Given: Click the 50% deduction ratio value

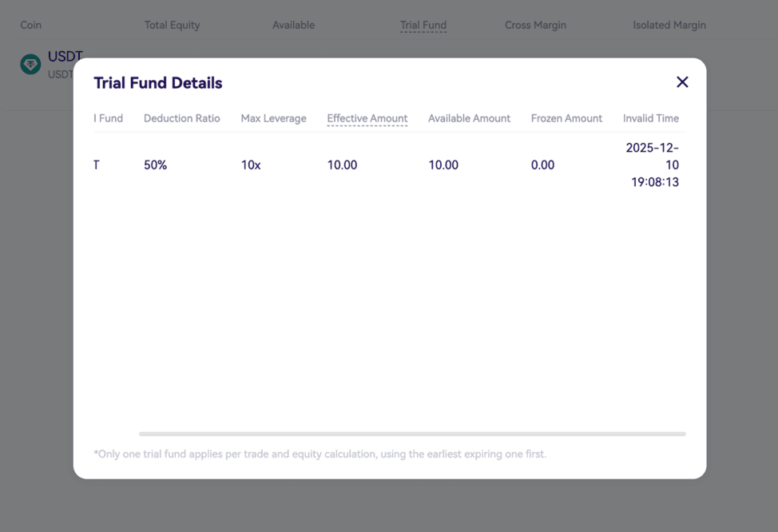Looking at the screenshot, I should pyautogui.click(x=155, y=165).
